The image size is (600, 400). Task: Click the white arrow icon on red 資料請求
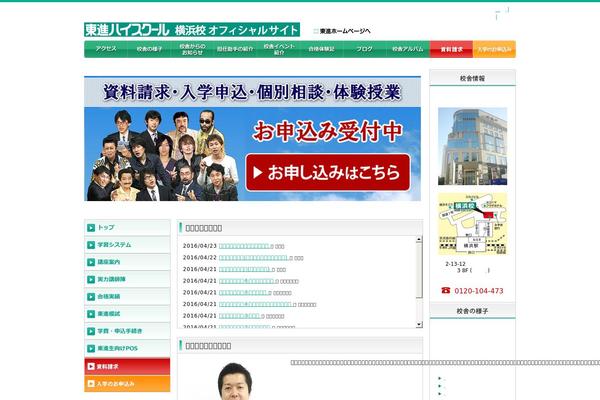coord(91,366)
